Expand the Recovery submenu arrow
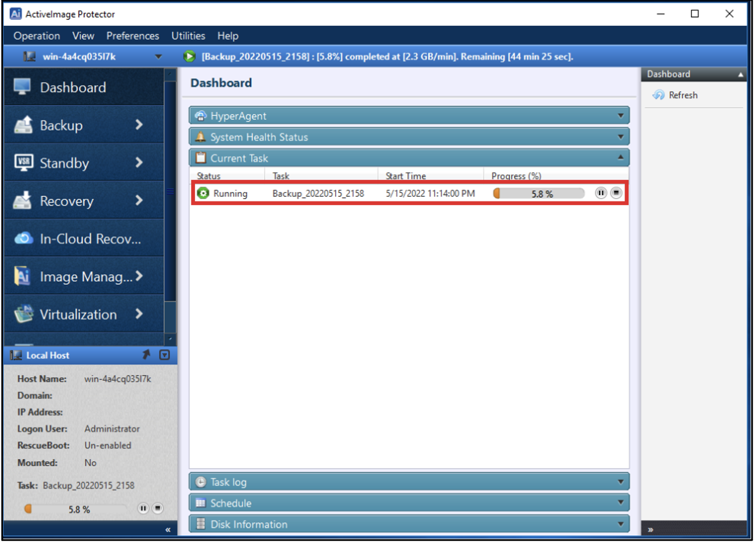This screenshot has height=544, width=756. coord(139,200)
